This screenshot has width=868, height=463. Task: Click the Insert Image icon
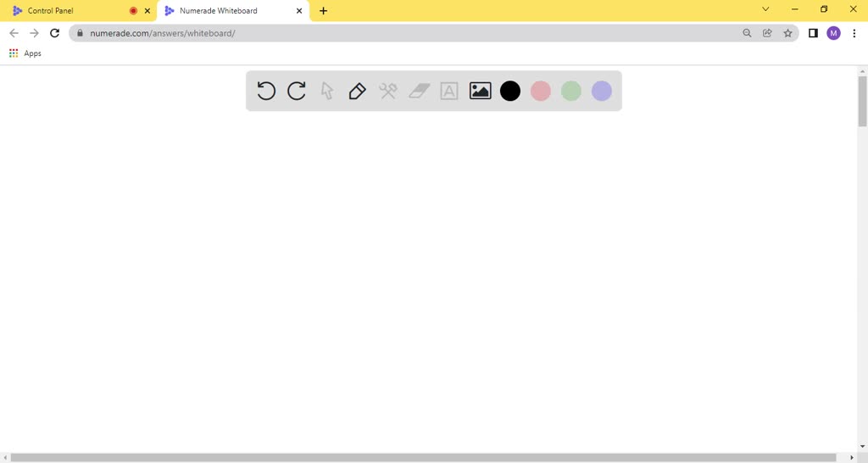pos(480,91)
